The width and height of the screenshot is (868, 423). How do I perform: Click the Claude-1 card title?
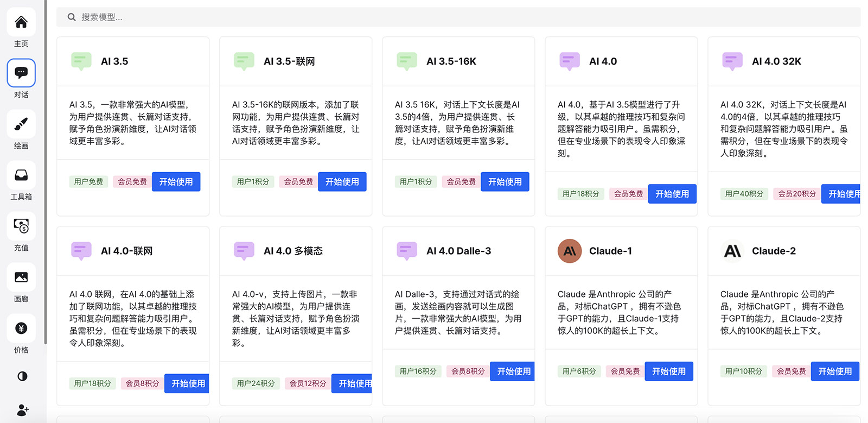coord(610,251)
